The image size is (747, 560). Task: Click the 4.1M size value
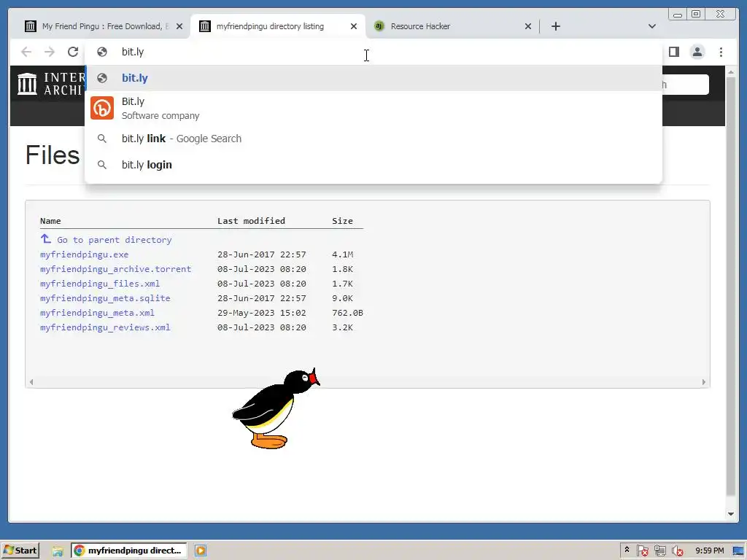click(343, 254)
